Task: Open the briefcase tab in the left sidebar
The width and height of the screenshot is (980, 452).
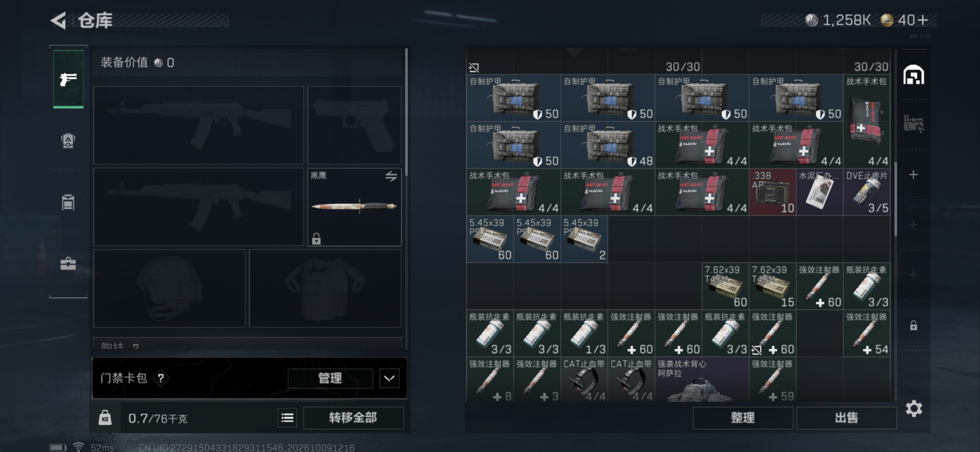Action: (68, 264)
